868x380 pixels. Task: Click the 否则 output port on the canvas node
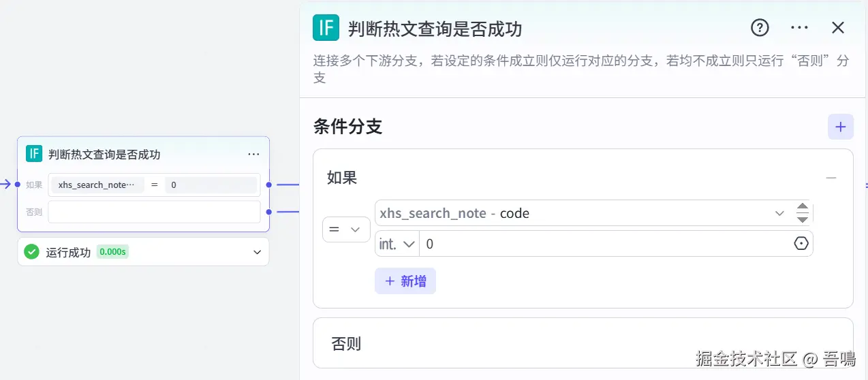269,212
